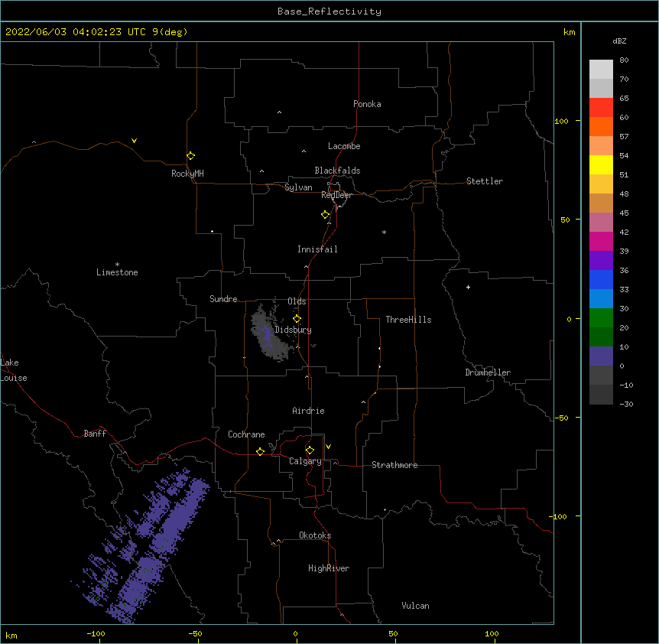Pick the yellow 51-54 dBZ legend swatch
Viewport: 659px width, 644px height.
coord(601,164)
